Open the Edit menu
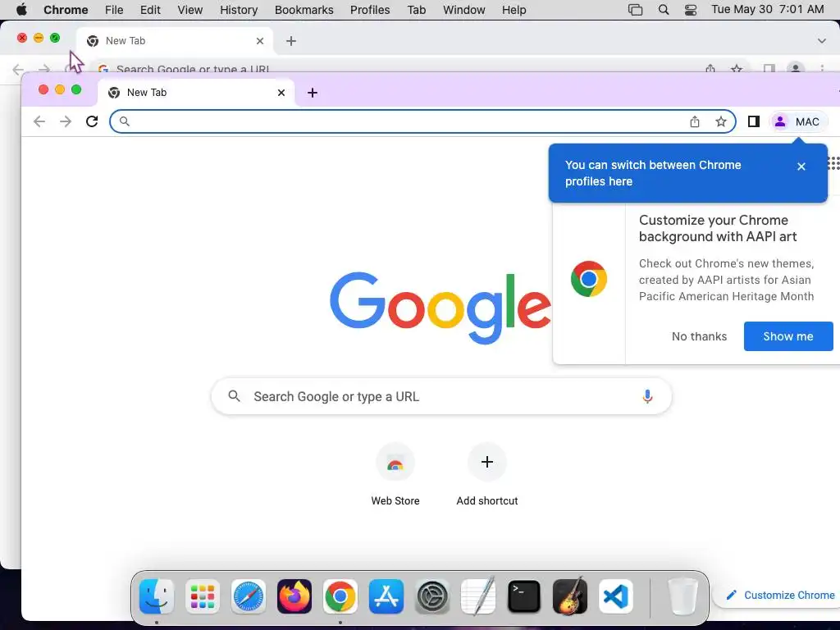 click(x=151, y=10)
